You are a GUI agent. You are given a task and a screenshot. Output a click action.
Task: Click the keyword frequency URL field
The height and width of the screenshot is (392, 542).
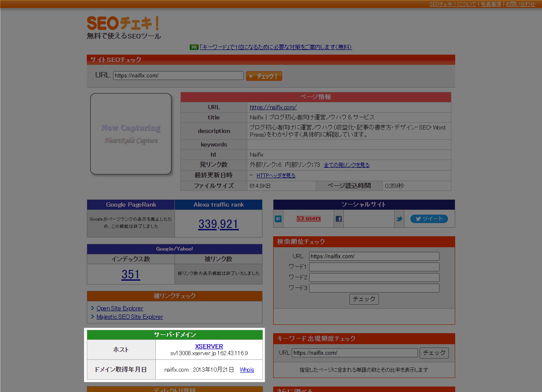pyautogui.click(x=355, y=353)
